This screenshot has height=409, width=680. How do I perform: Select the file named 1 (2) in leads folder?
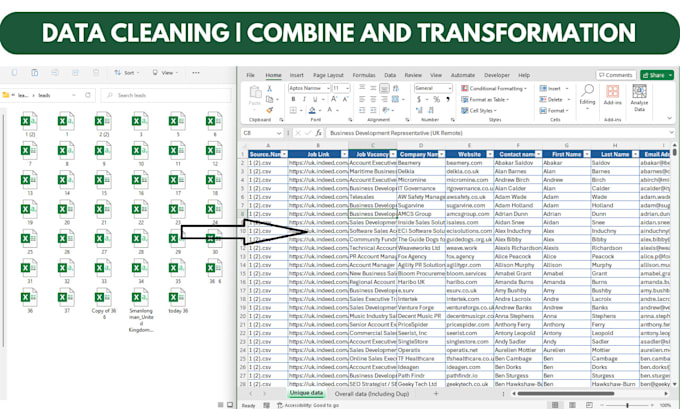coord(30,124)
